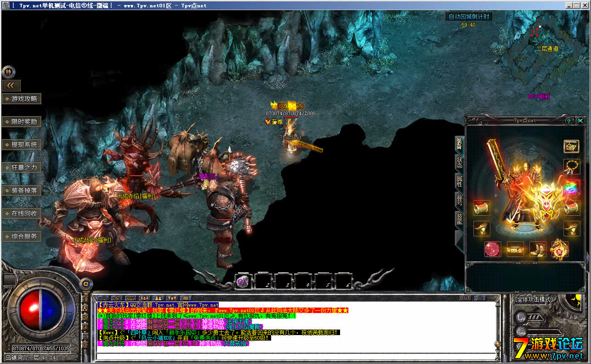
Task: Click the gold chat scrollbar knob
Action: coord(497,344)
